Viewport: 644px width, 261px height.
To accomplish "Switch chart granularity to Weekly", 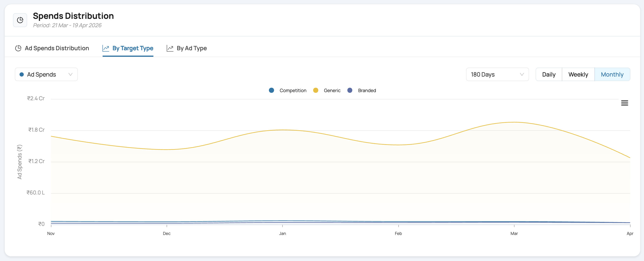I will 578,74.
